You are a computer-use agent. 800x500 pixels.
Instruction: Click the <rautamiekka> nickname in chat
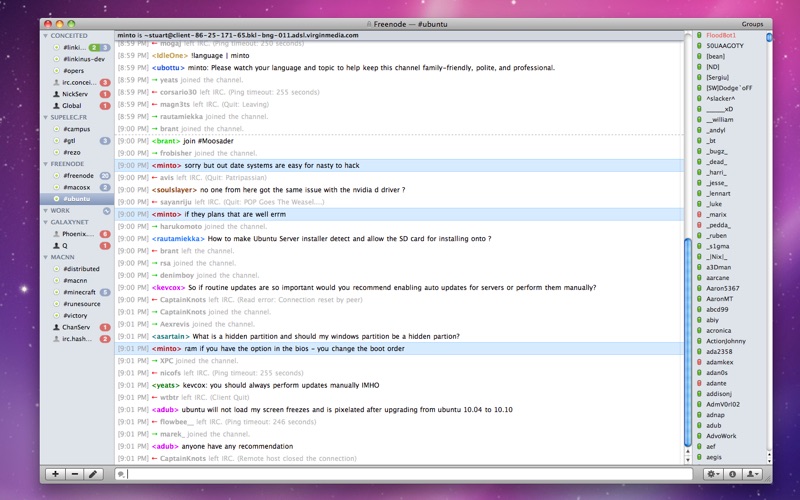178,239
